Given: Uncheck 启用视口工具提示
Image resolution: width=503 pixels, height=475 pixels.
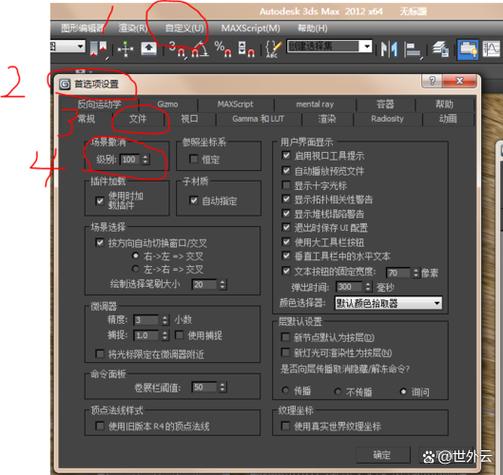Looking at the screenshot, I should coord(286,155).
